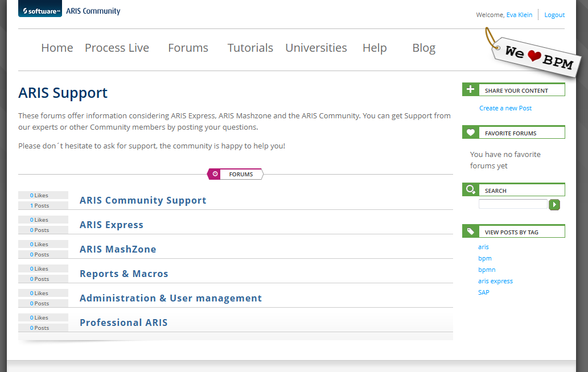Click the Software AG logo
The image size is (588, 372).
pyautogui.click(x=40, y=9)
